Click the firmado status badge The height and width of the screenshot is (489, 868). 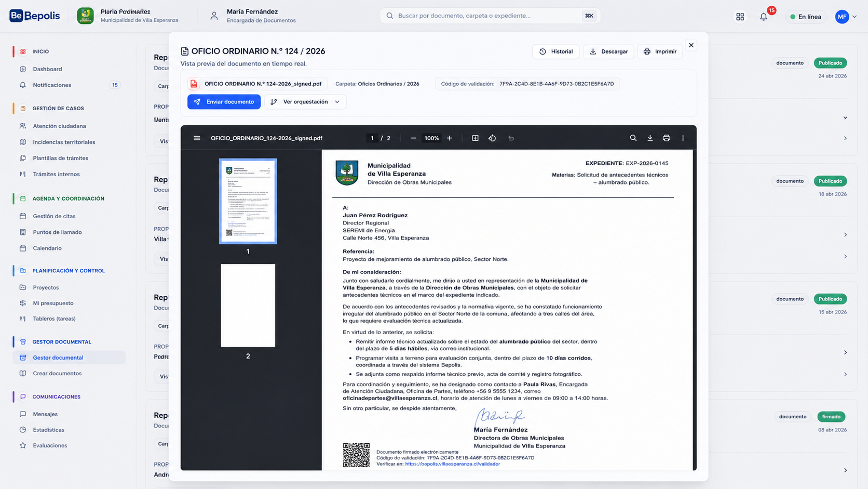[x=831, y=416]
